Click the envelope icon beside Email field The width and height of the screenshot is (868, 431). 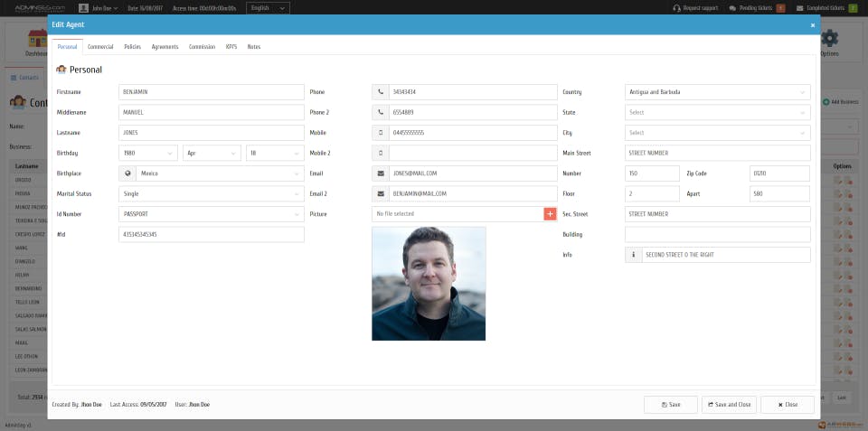point(381,173)
